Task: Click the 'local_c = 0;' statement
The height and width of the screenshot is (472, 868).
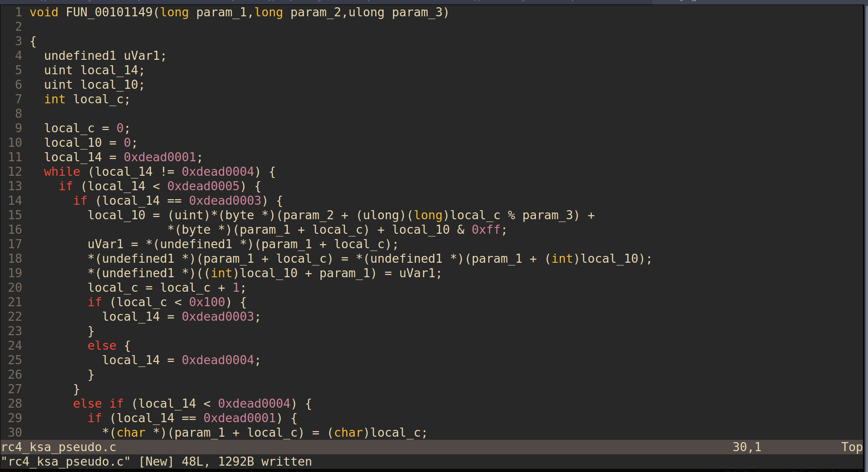Action: (87, 128)
